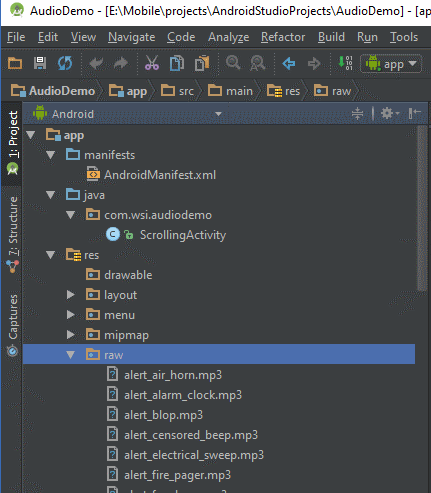
Task: Click res in the breadcrumb bar
Action: [x=283, y=91]
